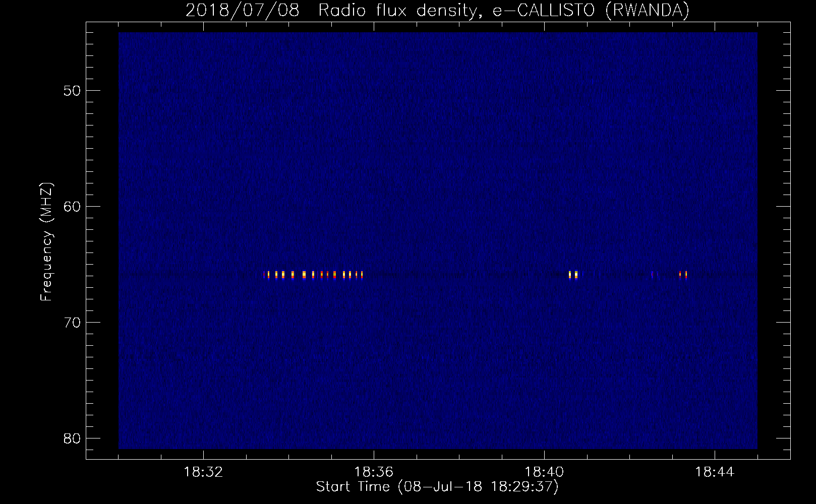The width and height of the screenshot is (816, 504).
Task: Click the 'Start Time (08-Jul-18 18:29:37)' axis label
Action: pyautogui.click(x=437, y=487)
